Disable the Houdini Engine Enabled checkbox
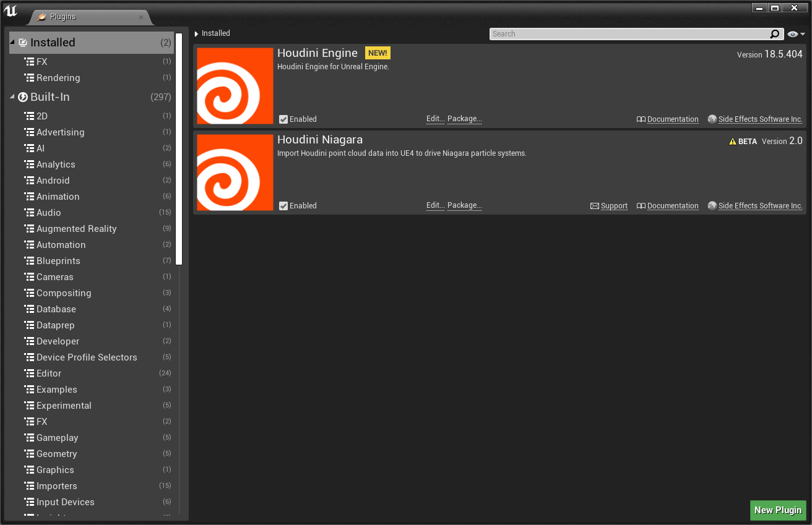The image size is (812, 525). pos(283,119)
